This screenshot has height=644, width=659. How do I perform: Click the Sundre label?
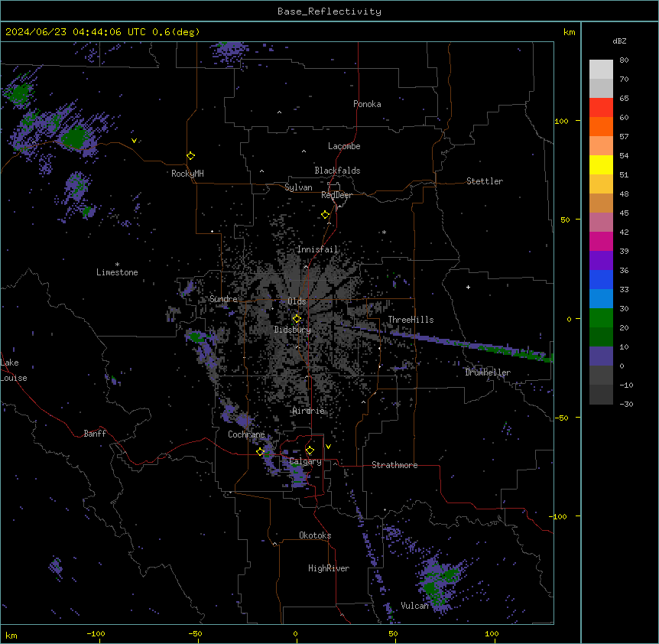coord(223,299)
